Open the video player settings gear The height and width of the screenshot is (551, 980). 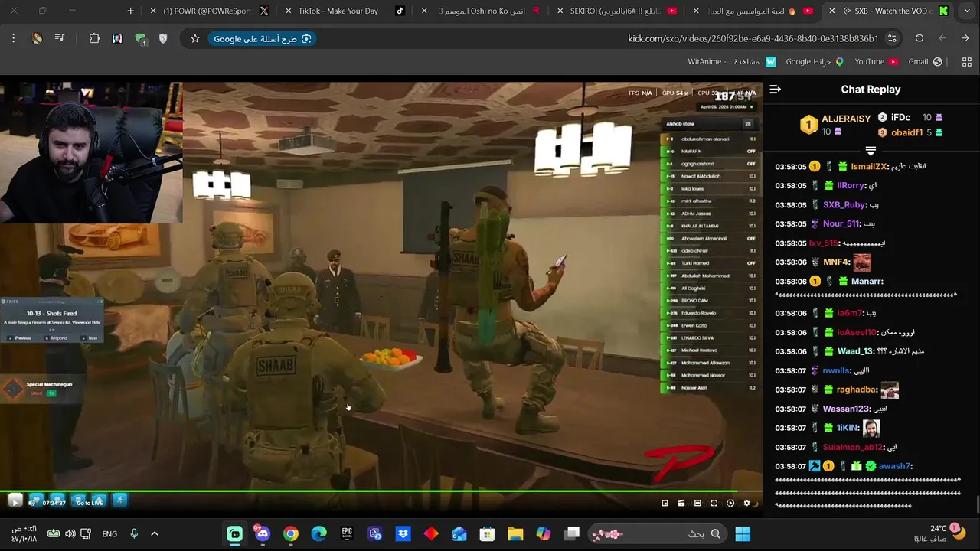[x=746, y=503]
